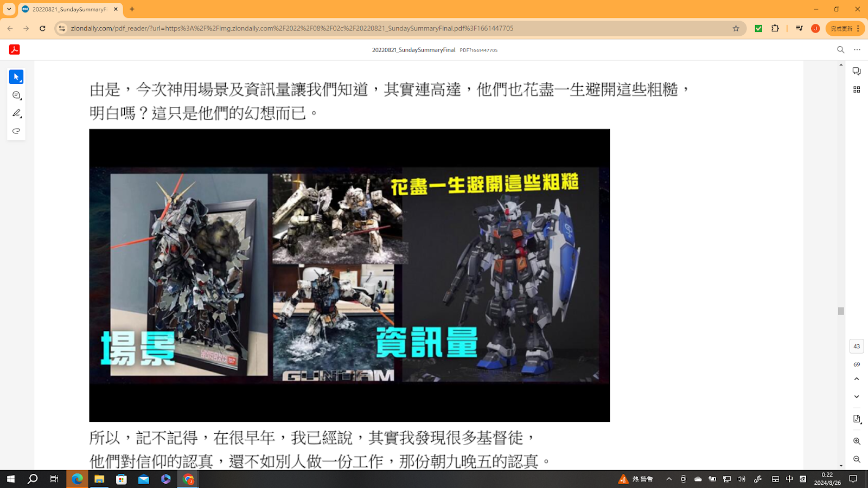868x488 pixels.
Task: Switch to Chrome in the taskbar
Action: pyautogui.click(x=188, y=479)
